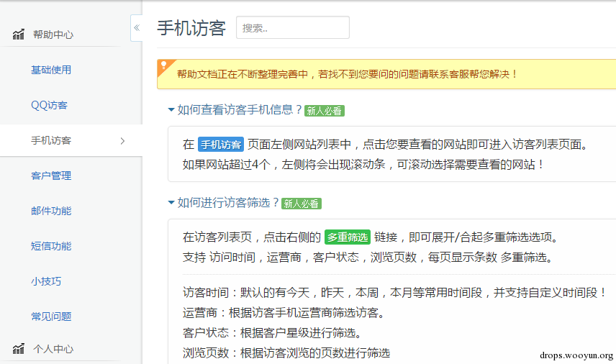Viewport: 616px width, 364px height.
Task: Expand the 帮助中心 sidebar group
Action: tap(53, 35)
